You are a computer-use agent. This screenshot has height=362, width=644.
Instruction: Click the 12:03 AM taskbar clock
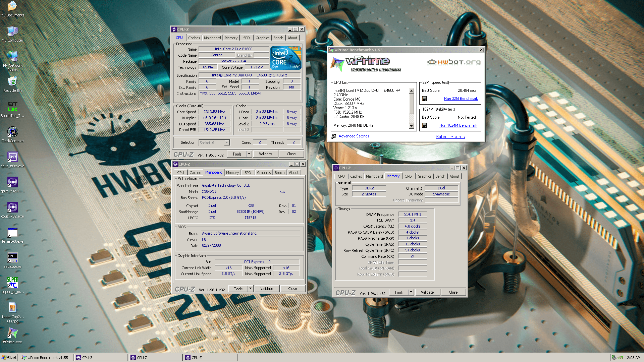[633, 358]
